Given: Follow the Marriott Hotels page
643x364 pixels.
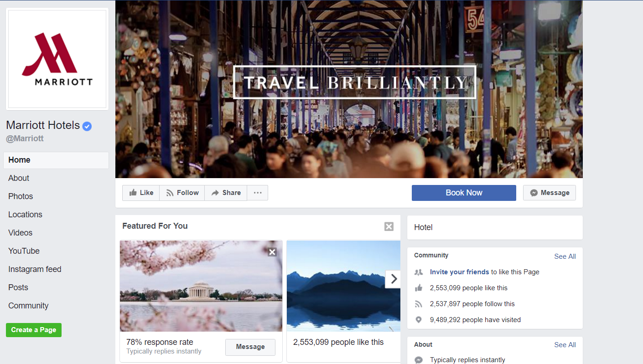Looking at the screenshot, I should (x=182, y=193).
